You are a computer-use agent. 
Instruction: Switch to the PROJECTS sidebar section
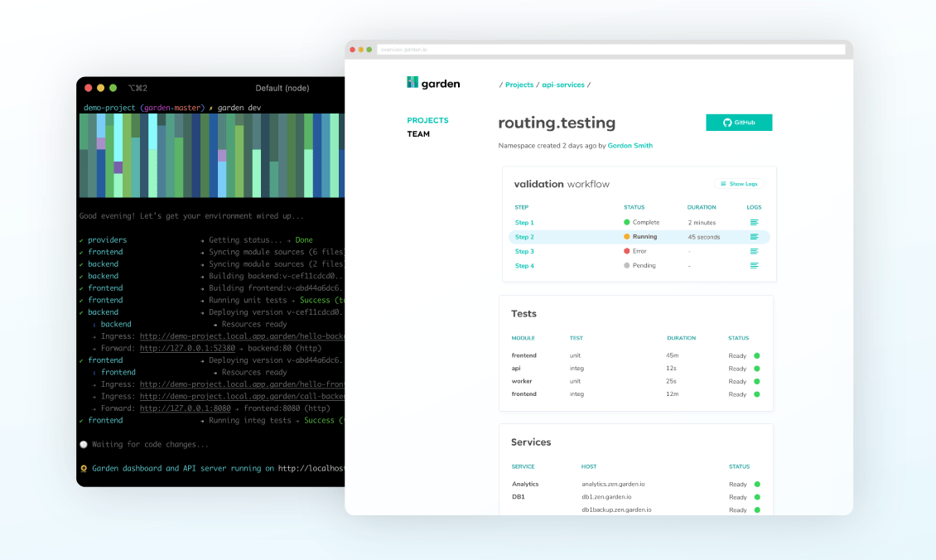[427, 120]
